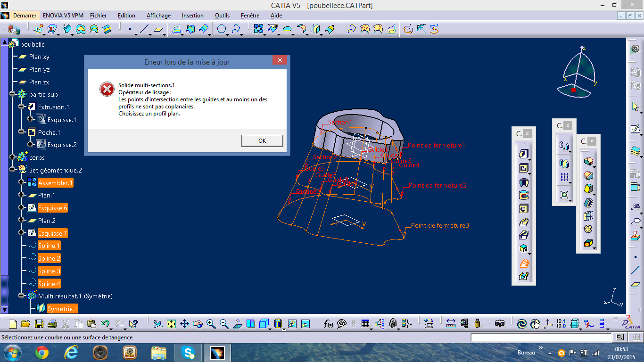Click the Rib tool icon
644x362 pixels.
coord(523,222)
